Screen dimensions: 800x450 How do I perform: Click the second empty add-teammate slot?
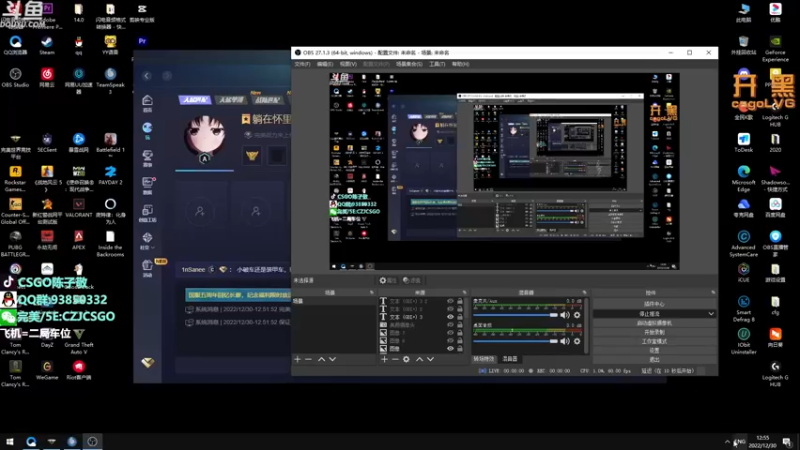click(x=256, y=211)
